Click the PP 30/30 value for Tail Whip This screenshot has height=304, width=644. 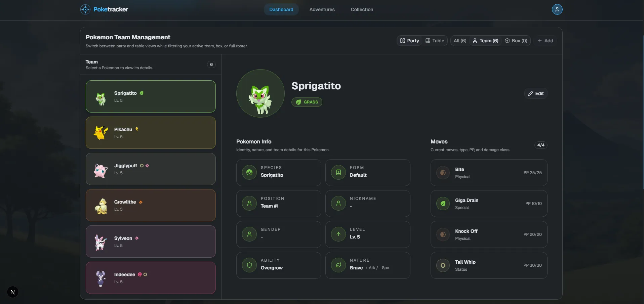[x=532, y=265]
